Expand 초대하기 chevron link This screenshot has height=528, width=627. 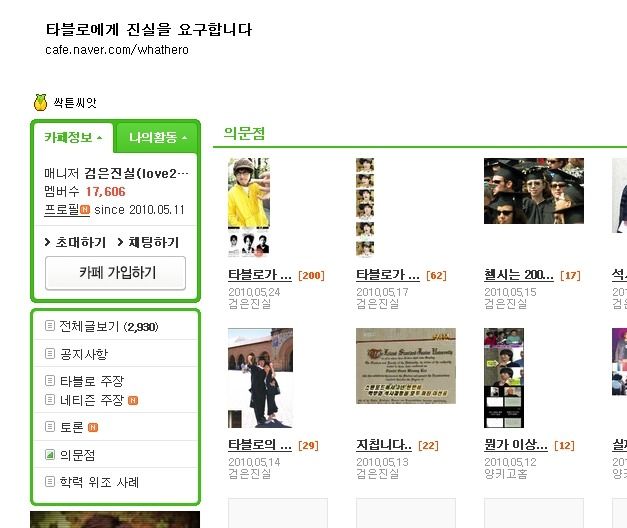pyautogui.click(x=76, y=242)
